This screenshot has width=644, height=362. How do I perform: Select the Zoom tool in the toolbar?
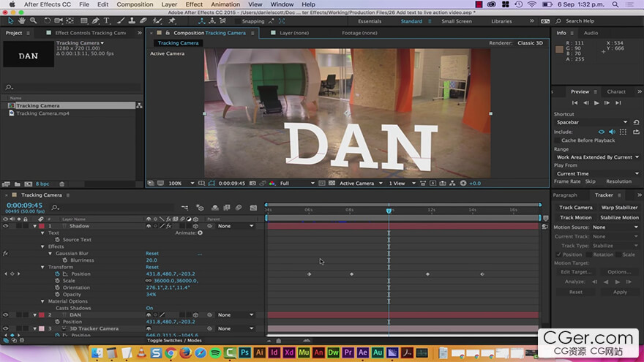pyautogui.click(x=32, y=21)
